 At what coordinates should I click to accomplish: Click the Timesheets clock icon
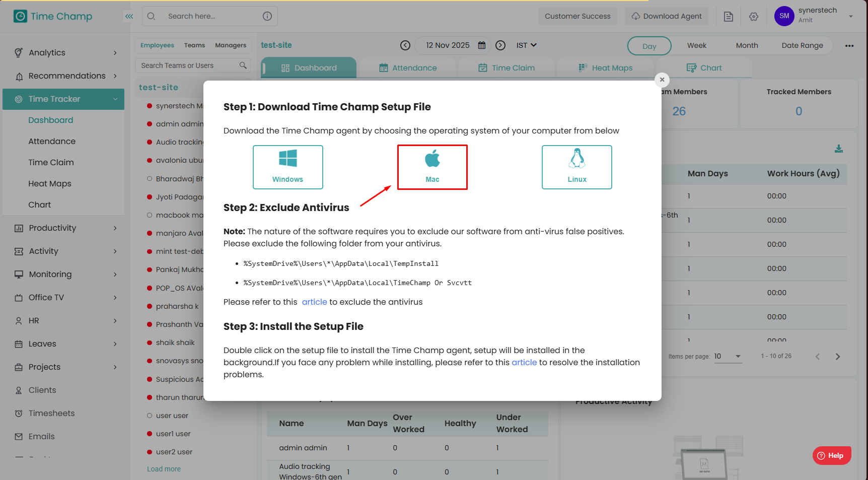pos(19,414)
